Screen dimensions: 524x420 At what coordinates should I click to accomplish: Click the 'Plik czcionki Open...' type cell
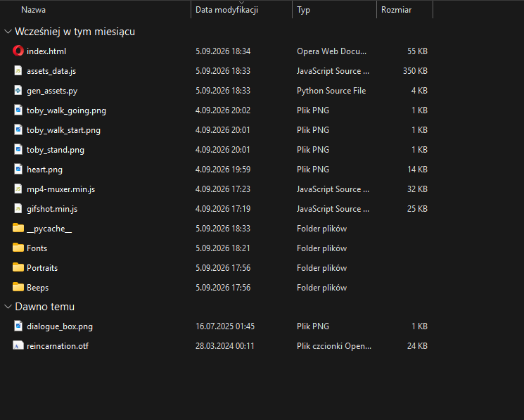(x=334, y=346)
